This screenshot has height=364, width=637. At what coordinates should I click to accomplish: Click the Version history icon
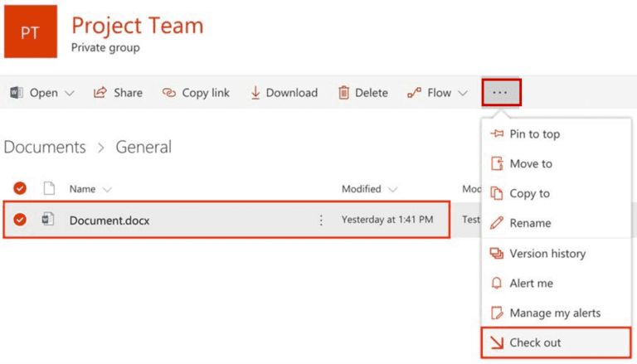pos(497,253)
